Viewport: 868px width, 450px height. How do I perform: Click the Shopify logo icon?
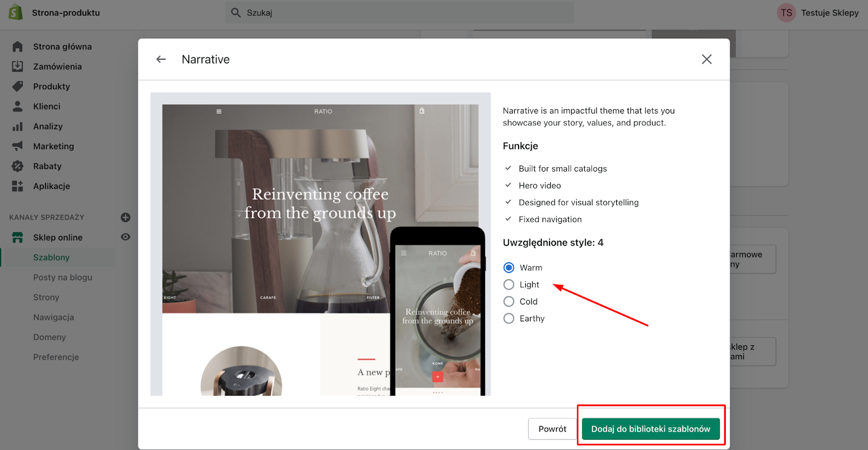tap(16, 12)
